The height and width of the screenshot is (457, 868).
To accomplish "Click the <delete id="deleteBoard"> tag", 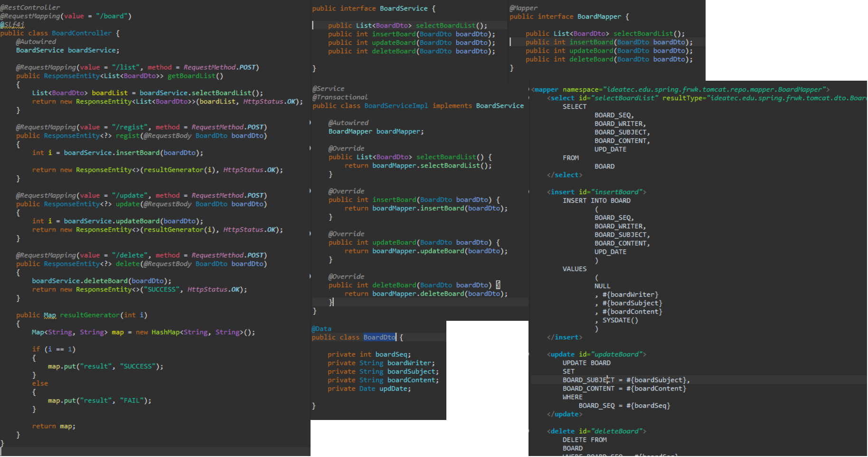I will pyautogui.click(x=596, y=431).
